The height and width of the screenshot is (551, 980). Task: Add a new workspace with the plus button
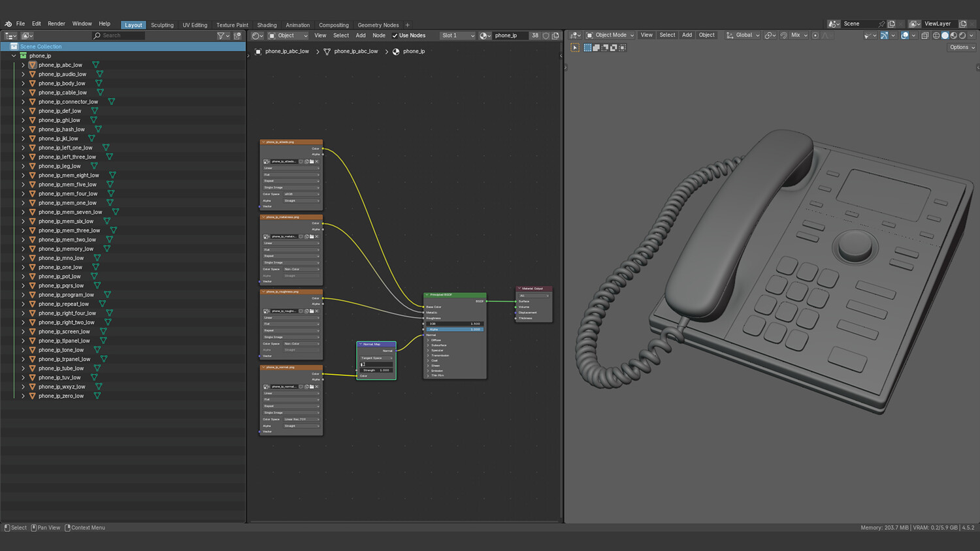[408, 25]
